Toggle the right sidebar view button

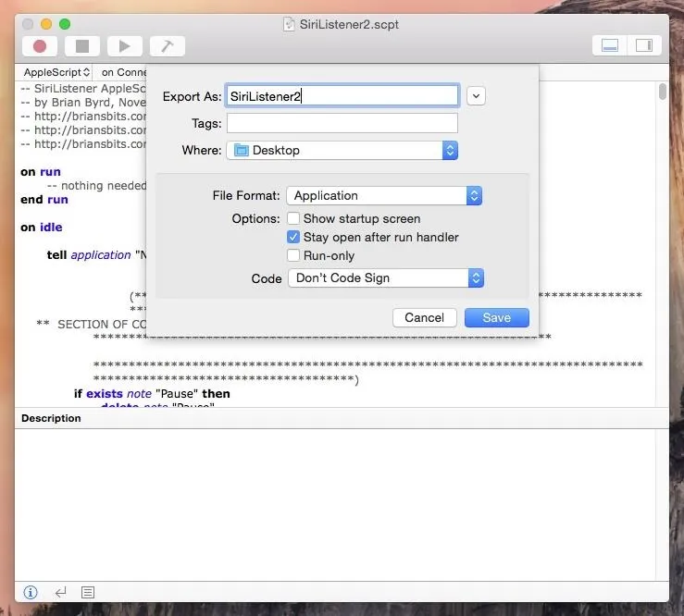[x=644, y=45]
